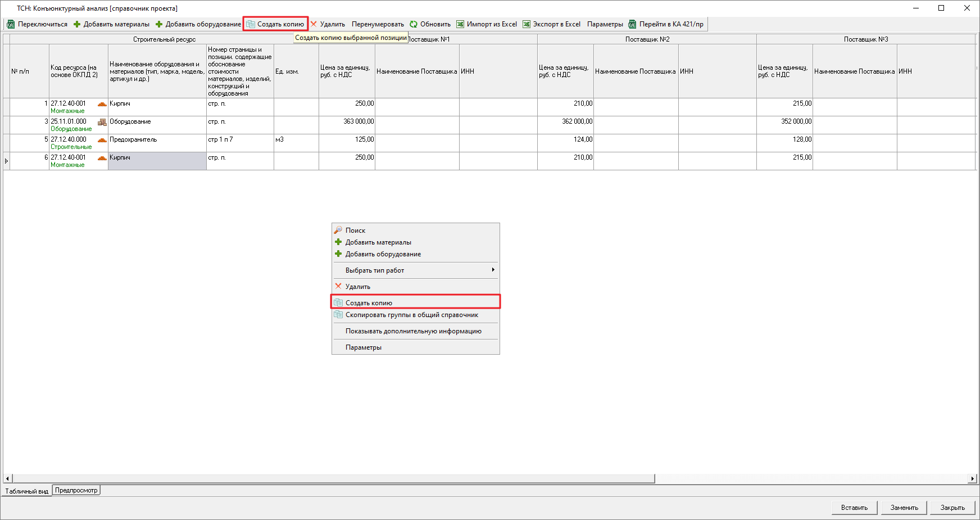The width and height of the screenshot is (980, 520).
Task: Click price cell 125,00
Action: coord(347,143)
